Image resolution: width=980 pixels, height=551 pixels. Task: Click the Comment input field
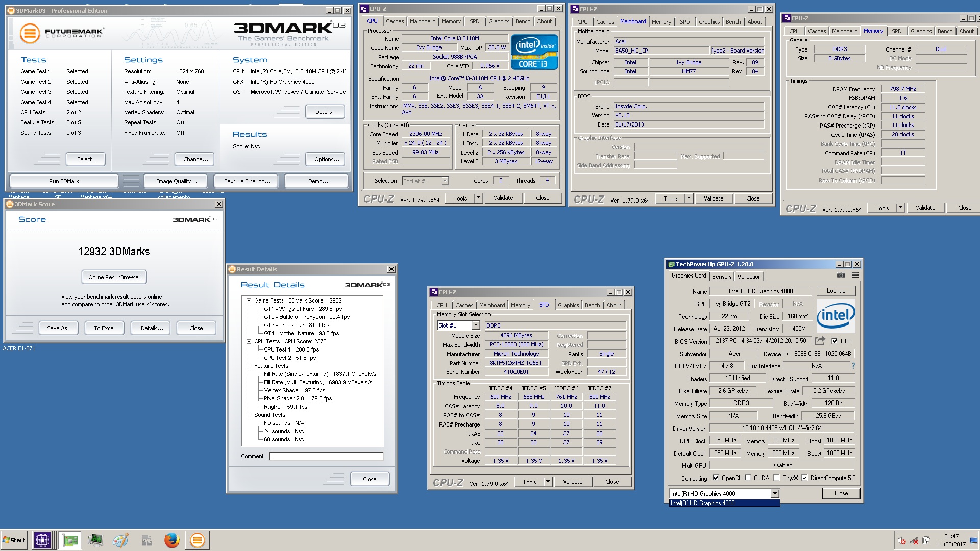[326, 456]
